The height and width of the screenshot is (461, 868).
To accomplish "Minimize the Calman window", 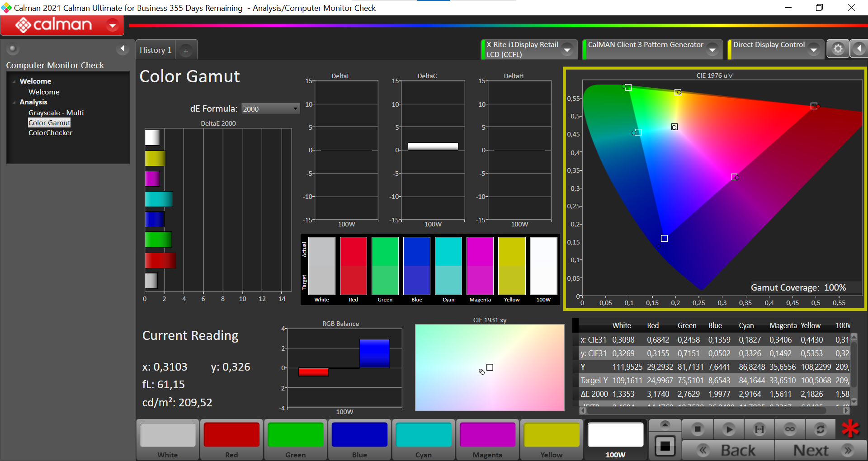I will coord(788,8).
